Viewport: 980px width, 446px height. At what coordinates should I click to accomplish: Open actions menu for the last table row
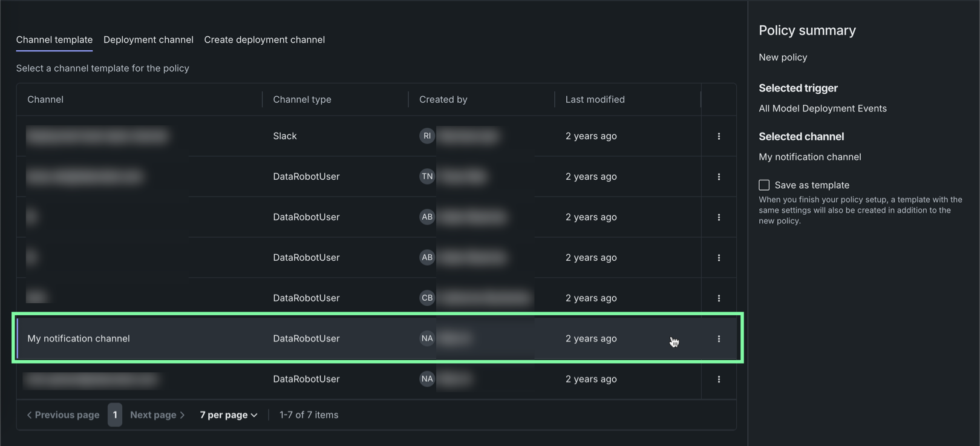coord(719,379)
